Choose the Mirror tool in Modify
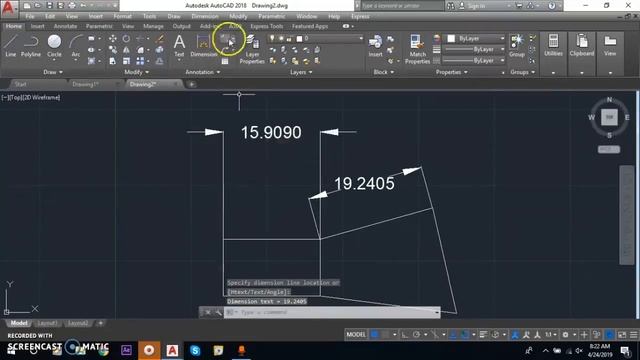This screenshot has height=360, width=640. pyautogui.click(x=127, y=50)
